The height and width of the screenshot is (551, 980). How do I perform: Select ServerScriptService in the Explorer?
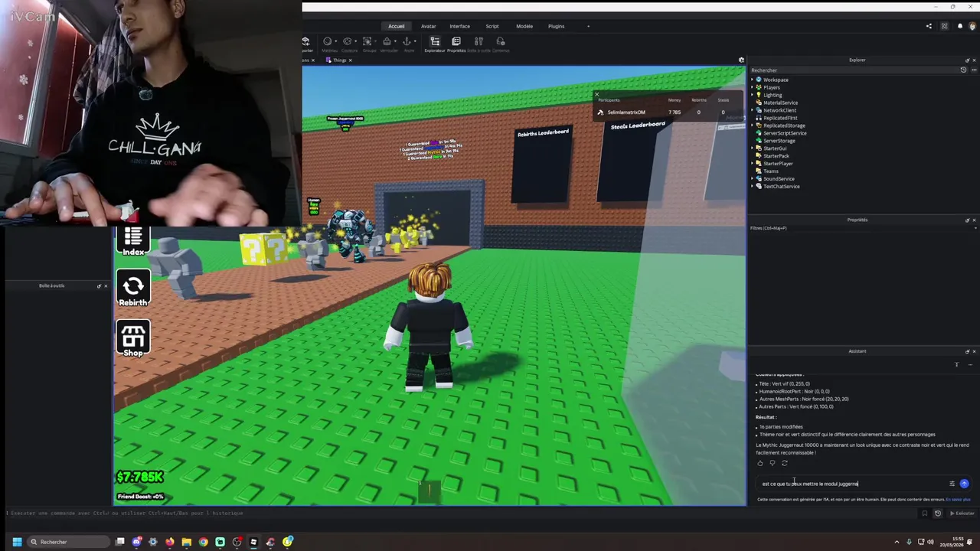pos(785,133)
